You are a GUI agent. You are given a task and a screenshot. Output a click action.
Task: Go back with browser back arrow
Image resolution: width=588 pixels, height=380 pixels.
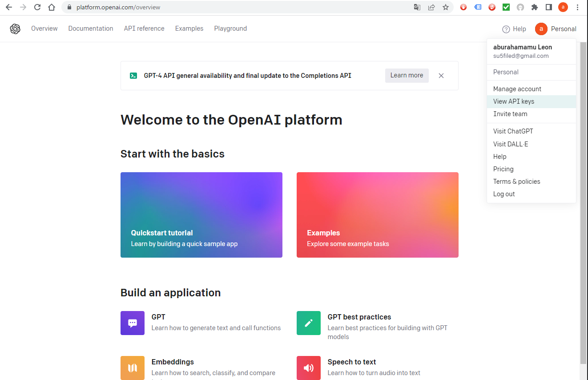(x=9, y=7)
